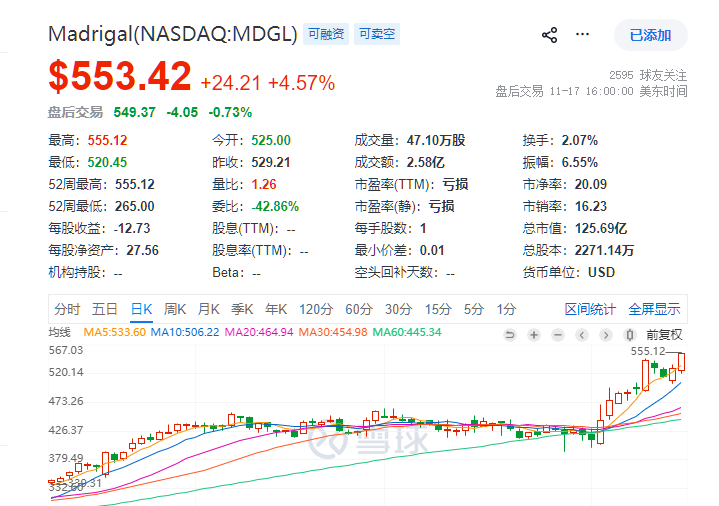Image resolution: width=719 pixels, height=506 pixels.
Task: Click the 最高 value 555.12 in red
Action: tap(107, 140)
